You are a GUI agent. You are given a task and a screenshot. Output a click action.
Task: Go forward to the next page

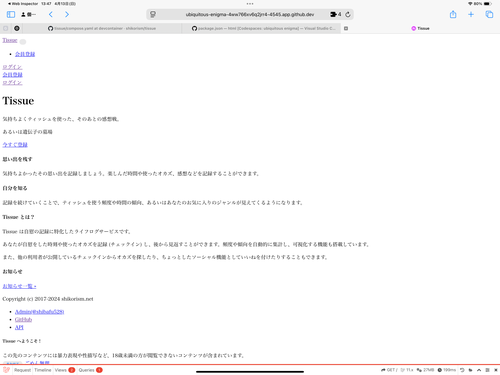point(67,14)
